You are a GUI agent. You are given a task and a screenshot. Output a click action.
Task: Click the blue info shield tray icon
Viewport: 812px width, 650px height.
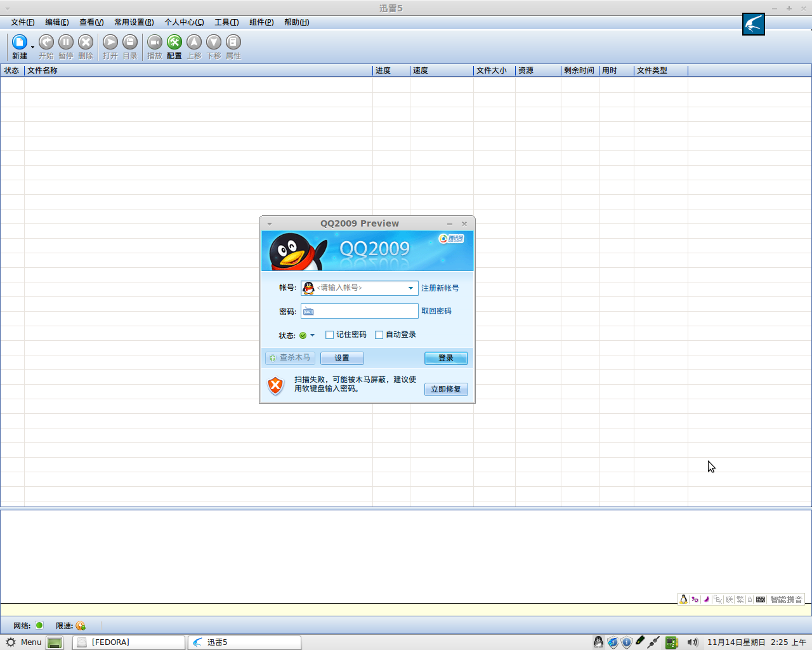627,642
